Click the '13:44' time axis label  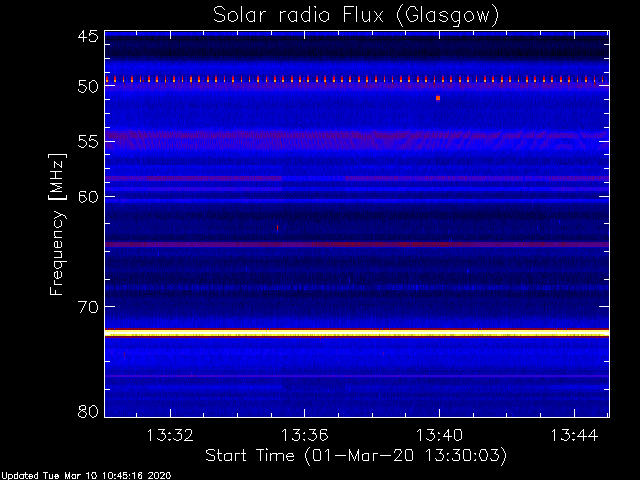(574, 436)
